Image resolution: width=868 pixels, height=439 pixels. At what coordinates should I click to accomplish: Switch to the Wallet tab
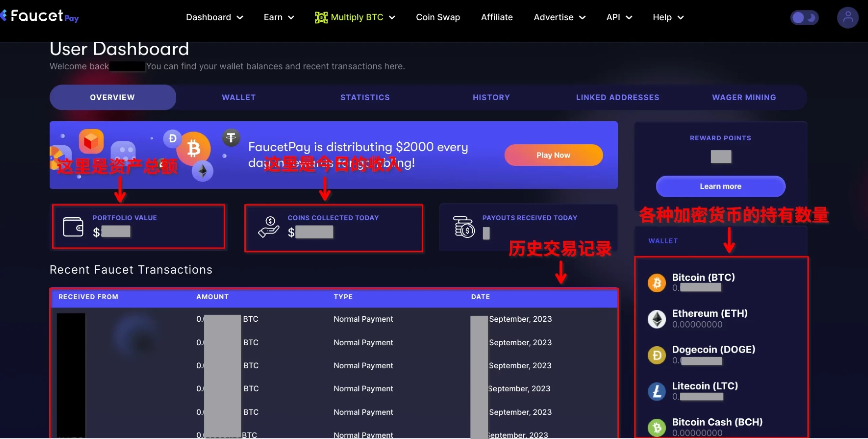point(239,97)
